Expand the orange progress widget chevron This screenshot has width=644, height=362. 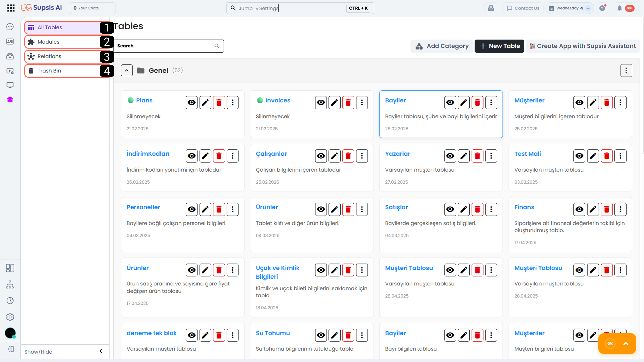(x=626, y=344)
